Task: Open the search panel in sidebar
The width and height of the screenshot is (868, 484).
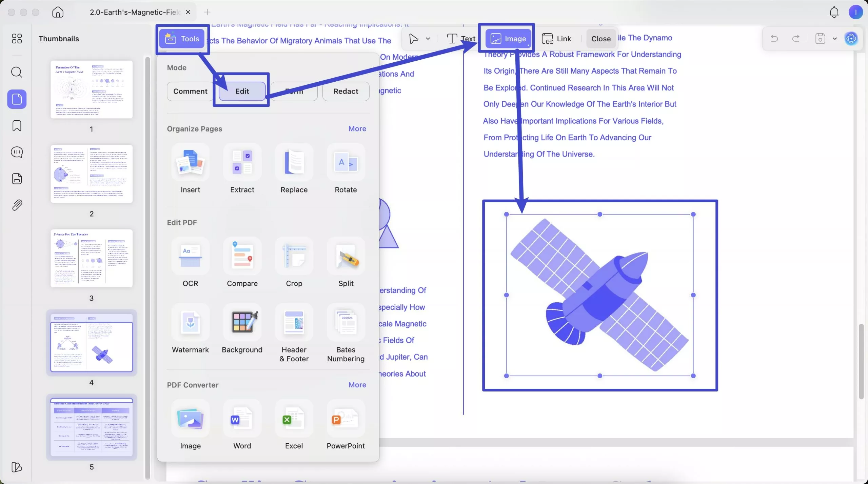Action: 17,72
